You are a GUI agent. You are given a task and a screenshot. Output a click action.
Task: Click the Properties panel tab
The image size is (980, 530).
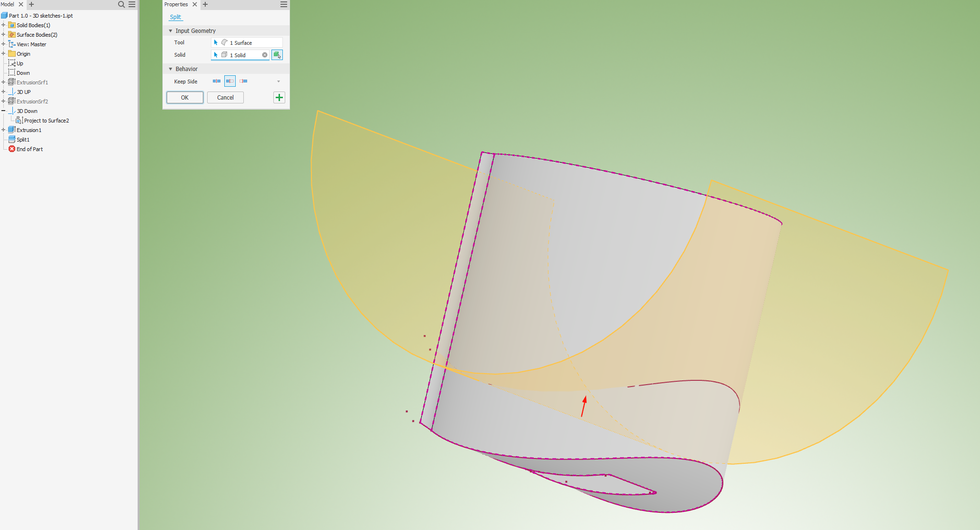pyautogui.click(x=177, y=5)
